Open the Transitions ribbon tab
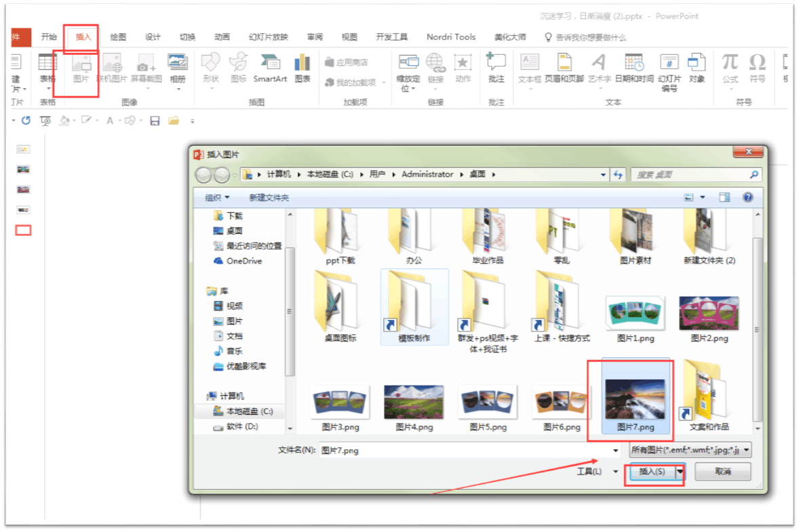799x532 pixels. click(x=187, y=37)
